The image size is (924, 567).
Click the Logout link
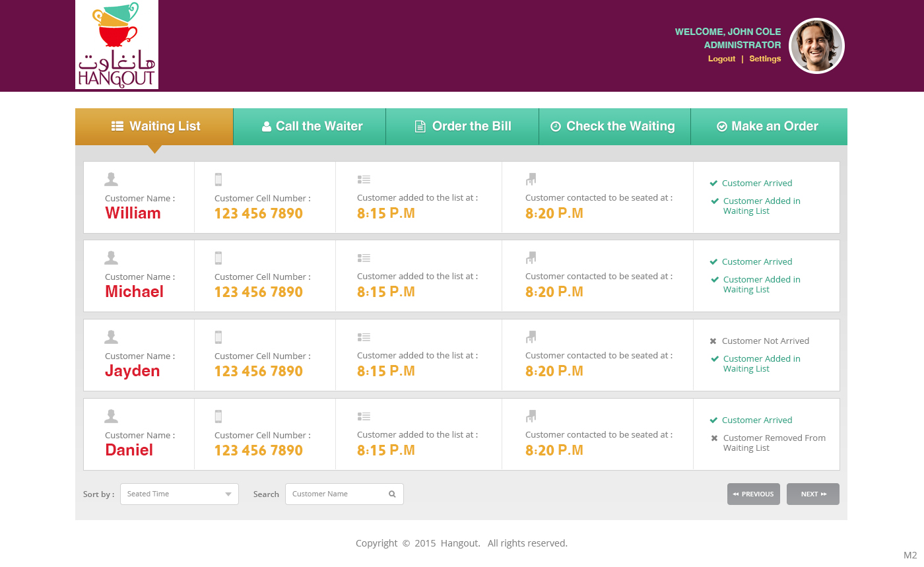(721, 59)
